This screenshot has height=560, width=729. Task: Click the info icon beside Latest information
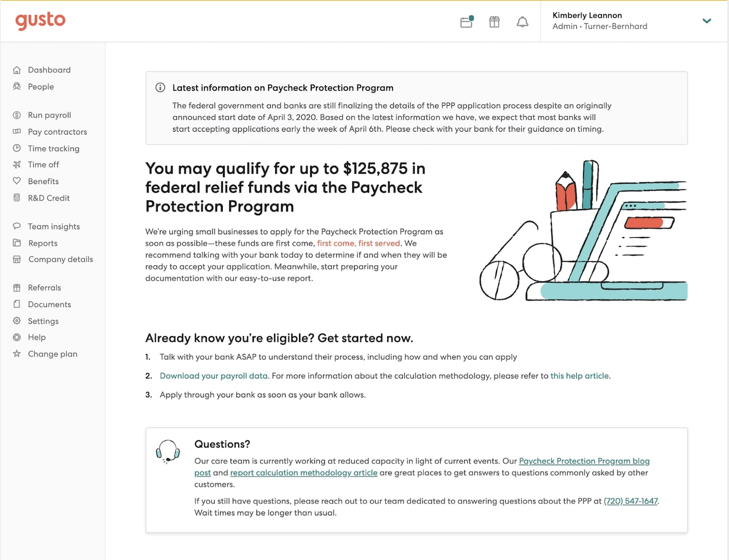[160, 87]
